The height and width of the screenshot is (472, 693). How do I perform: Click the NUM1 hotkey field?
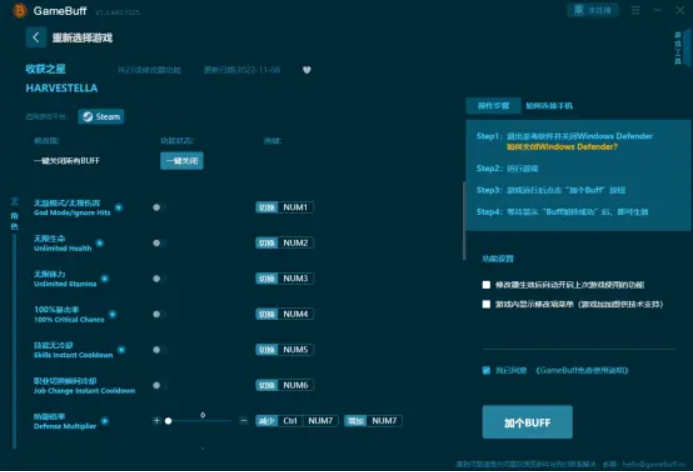(x=295, y=207)
